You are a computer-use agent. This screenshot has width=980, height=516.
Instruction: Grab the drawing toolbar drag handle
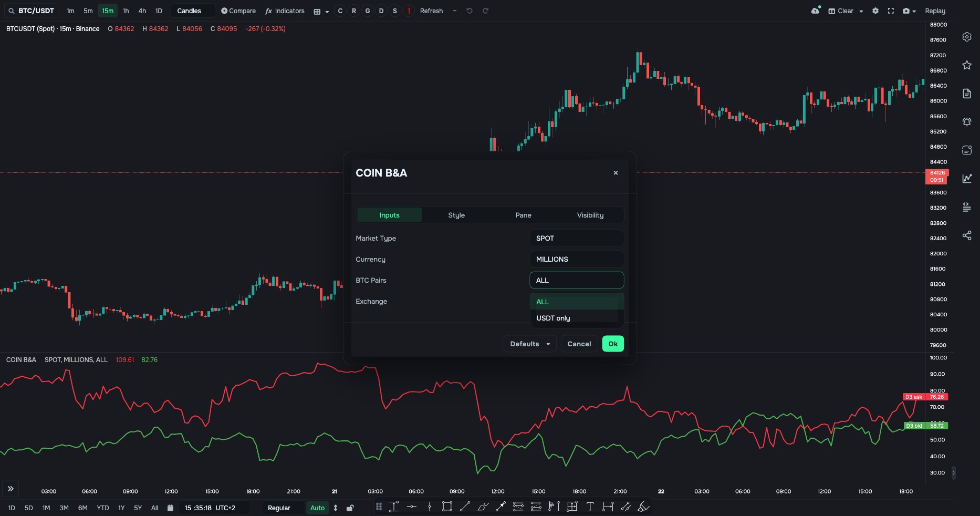click(379, 507)
